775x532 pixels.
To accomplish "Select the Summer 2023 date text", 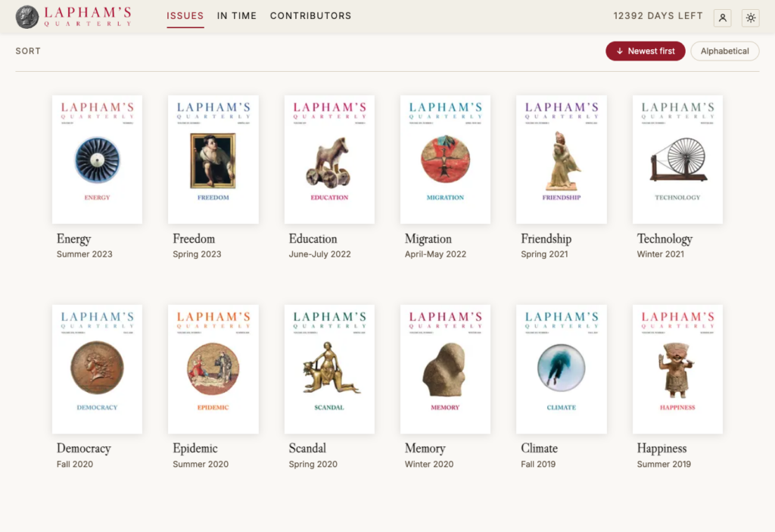I will (x=85, y=254).
